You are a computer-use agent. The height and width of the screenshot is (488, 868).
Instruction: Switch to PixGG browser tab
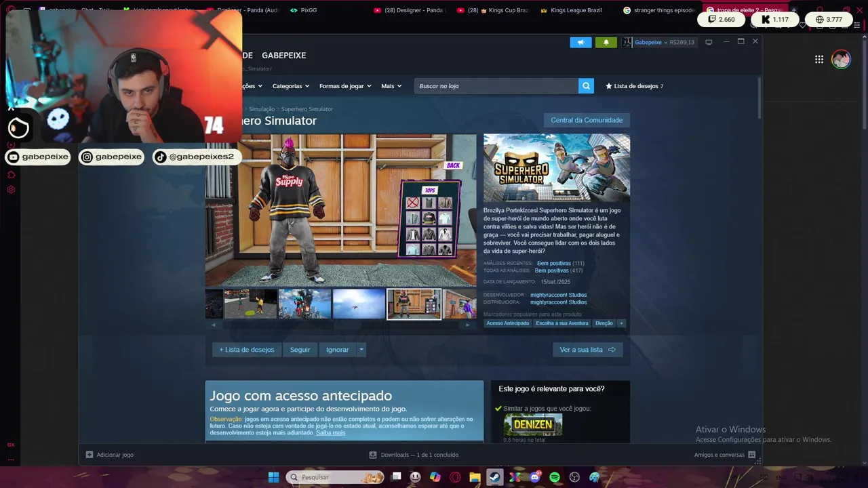click(x=303, y=10)
